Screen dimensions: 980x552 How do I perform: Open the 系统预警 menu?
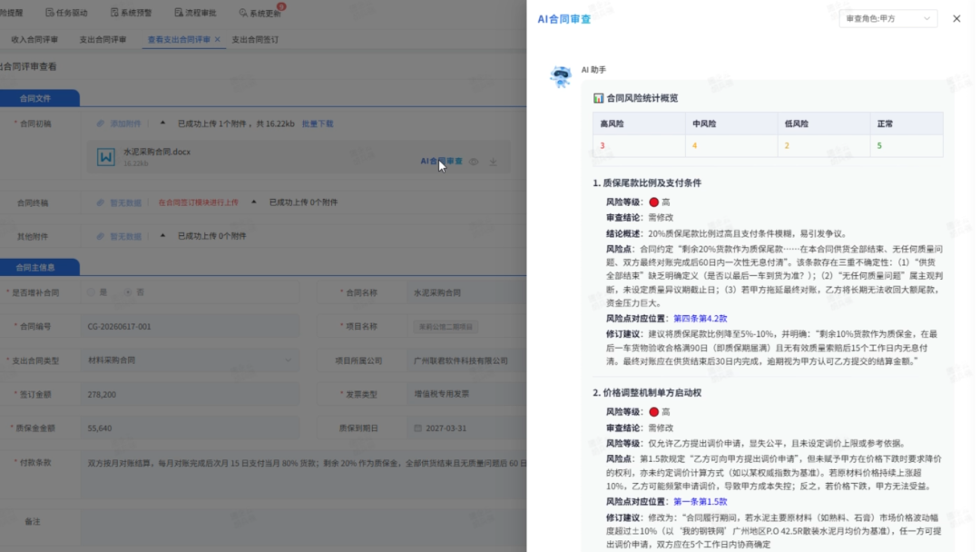132,13
